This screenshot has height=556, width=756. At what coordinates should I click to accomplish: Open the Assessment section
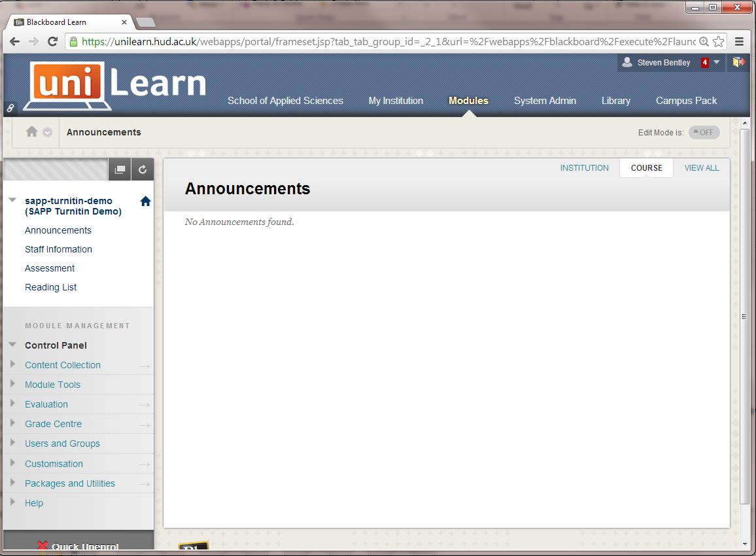point(49,268)
